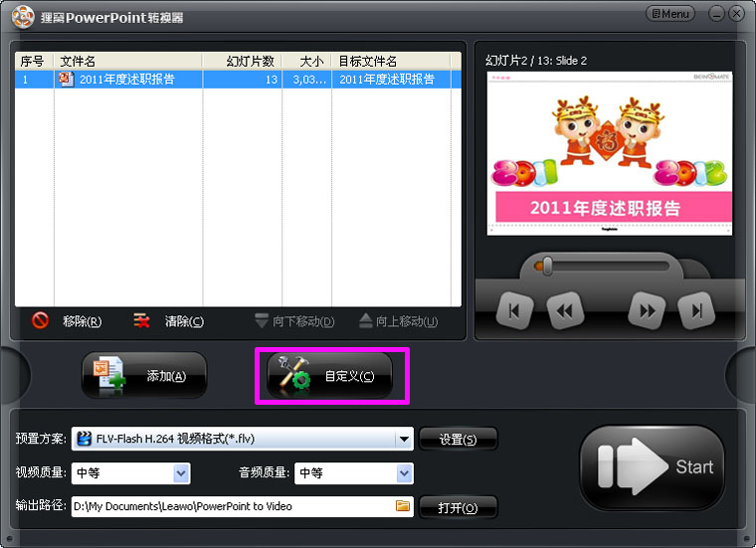Add a file with 添加(A) button
This screenshot has height=548, width=756.
click(144, 376)
